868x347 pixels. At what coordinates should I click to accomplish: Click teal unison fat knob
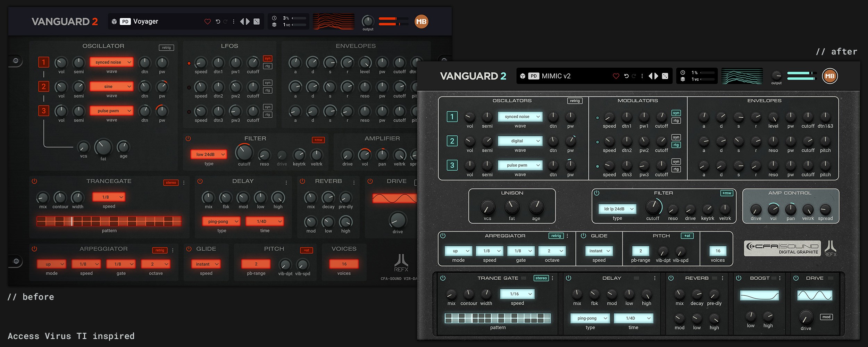[x=511, y=207]
